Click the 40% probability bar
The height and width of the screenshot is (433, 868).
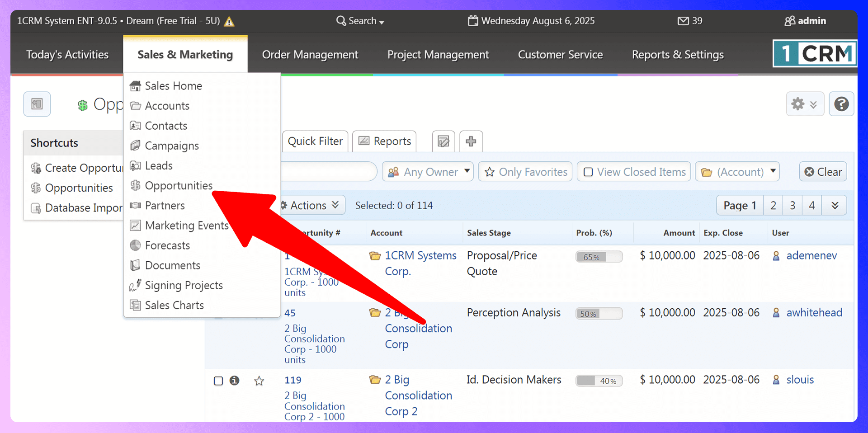(599, 381)
